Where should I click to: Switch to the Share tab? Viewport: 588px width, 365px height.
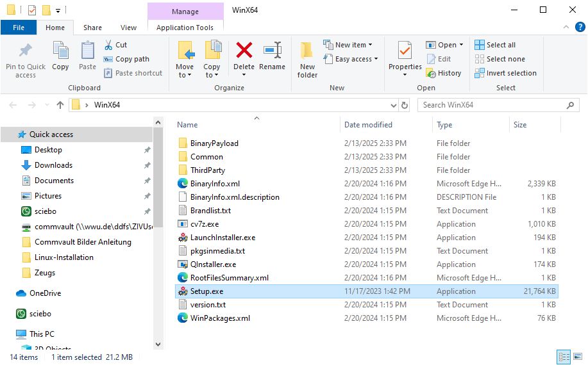[92, 28]
